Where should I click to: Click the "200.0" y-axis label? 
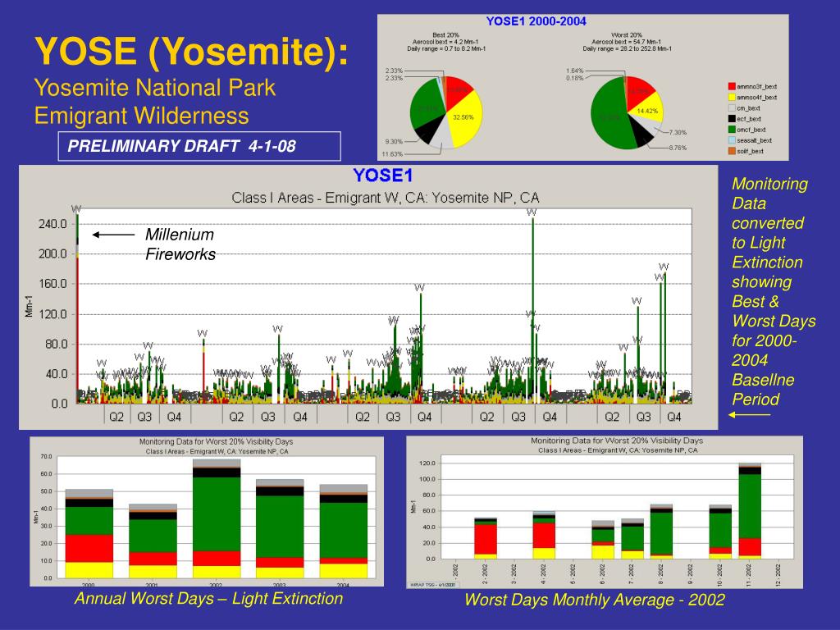(x=52, y=254)
